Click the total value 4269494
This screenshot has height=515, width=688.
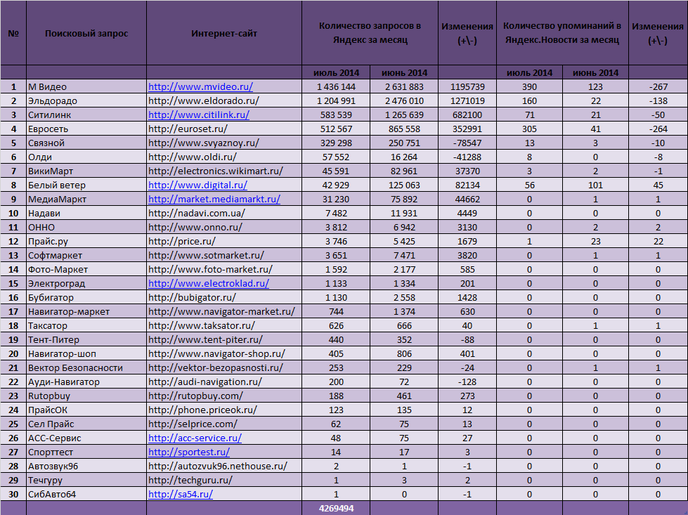pyautogui.click(x=336, y=508)
